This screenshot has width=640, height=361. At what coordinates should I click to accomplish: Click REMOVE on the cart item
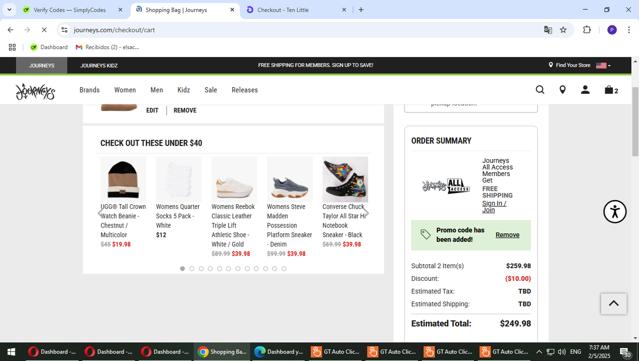coord(185,110)
